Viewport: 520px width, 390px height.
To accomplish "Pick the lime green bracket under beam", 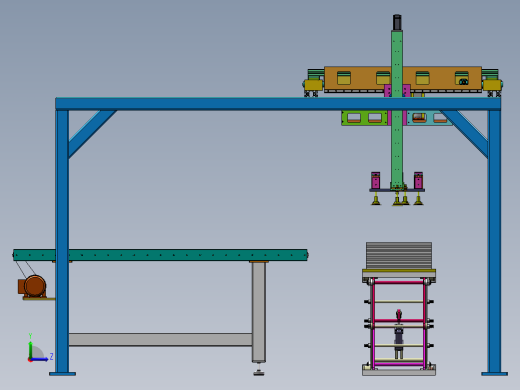I will pyautogui.click(x=365, y=118).
